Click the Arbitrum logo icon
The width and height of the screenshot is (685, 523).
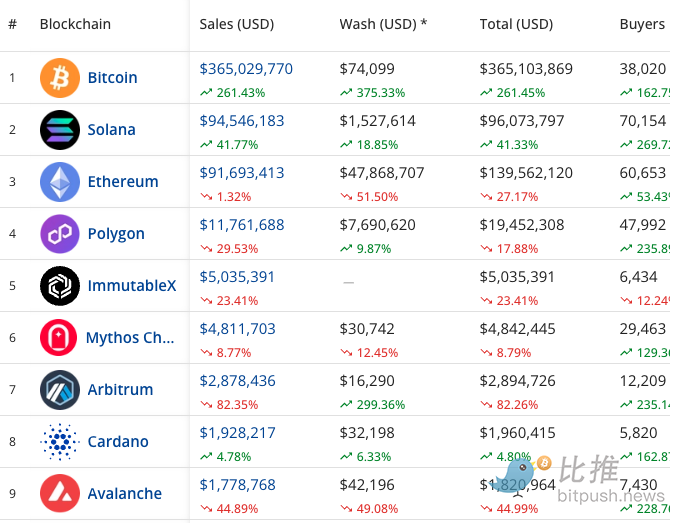(x=59, y=390)
